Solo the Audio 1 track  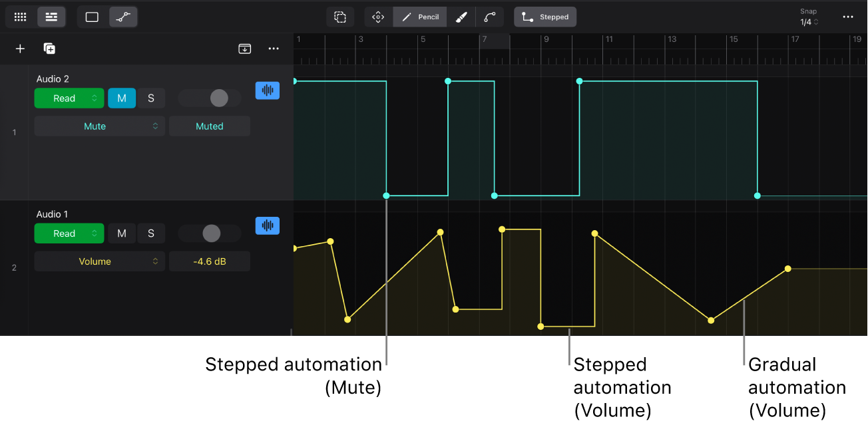(151, 233)
